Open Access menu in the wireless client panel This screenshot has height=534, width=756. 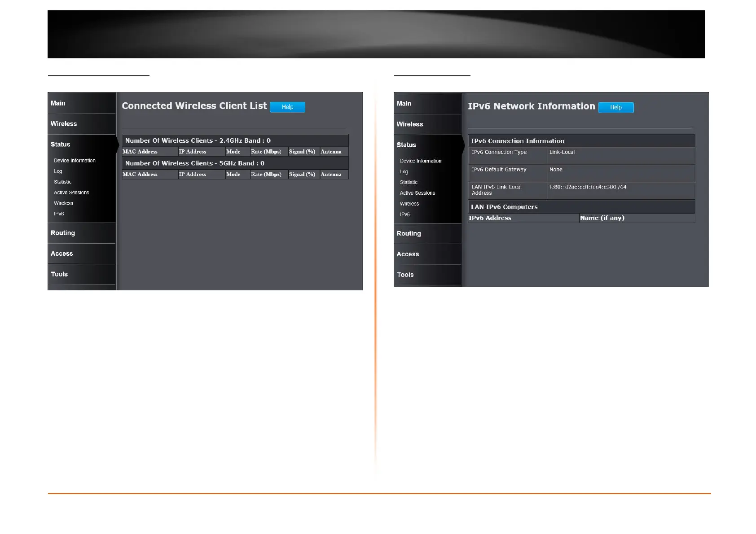[x=82, y=254]
